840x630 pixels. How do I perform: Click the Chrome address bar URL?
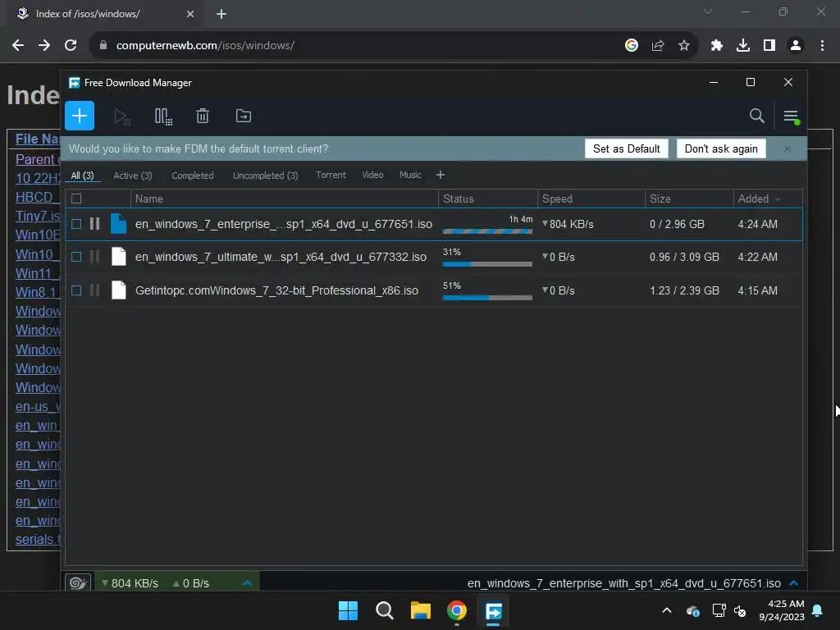(205, 46)
